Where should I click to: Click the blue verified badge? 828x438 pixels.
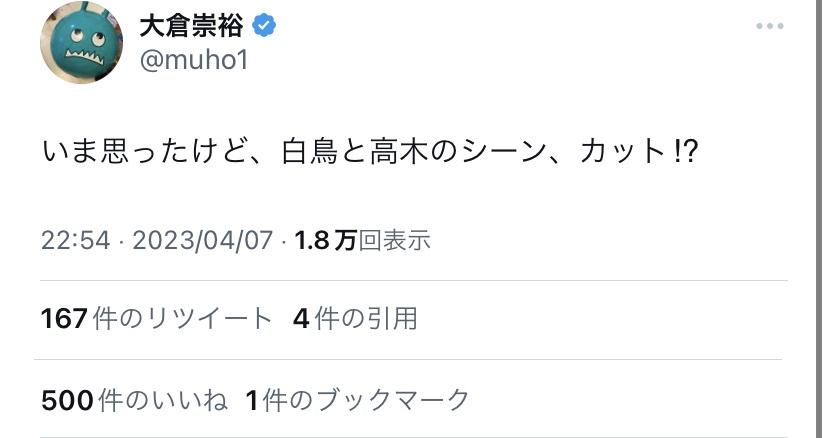click(264, 26)
